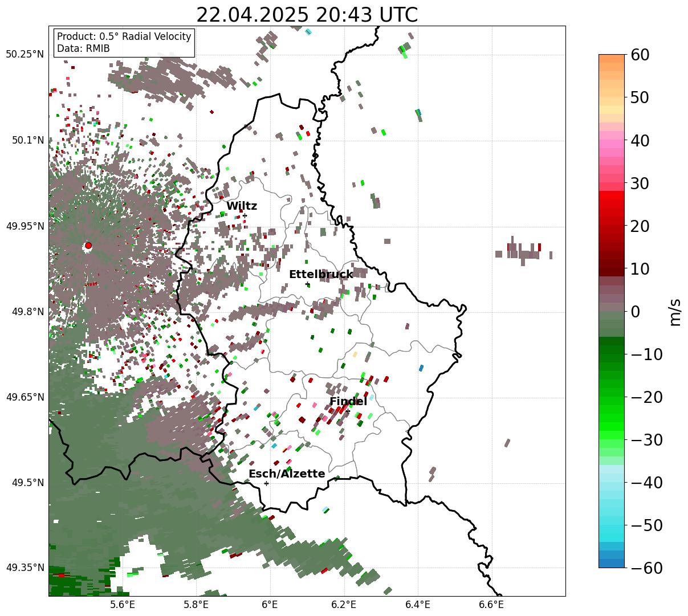This screenshot has width=688, height=616.
Task: Click the colorbar 30 tick label
Action: [x=640, y=183]
